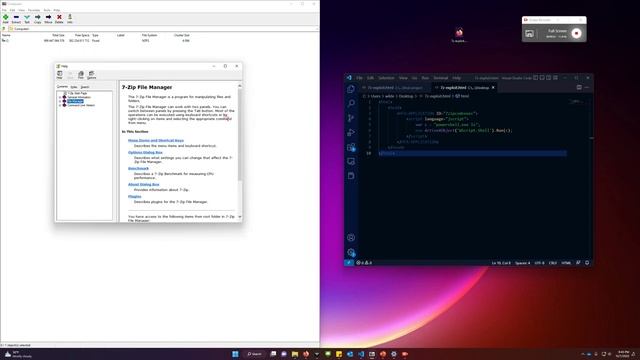
Task: Click UTF-8 encoding in VS Code status bar
Action: click(x=539, y=263)
